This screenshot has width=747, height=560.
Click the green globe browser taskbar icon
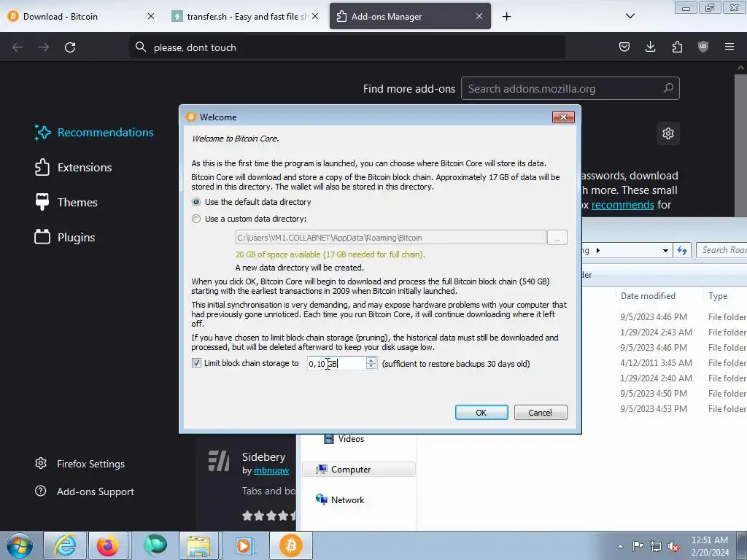coord(155,545)
